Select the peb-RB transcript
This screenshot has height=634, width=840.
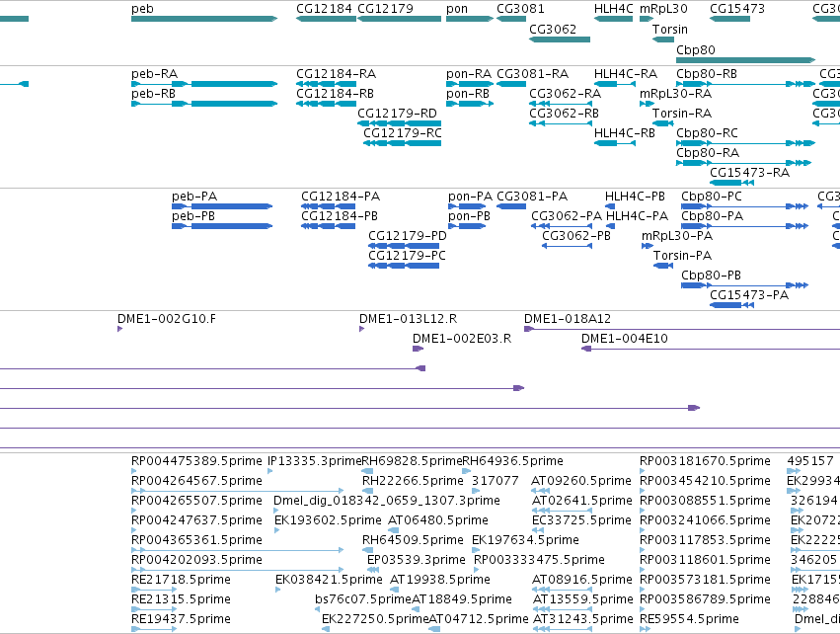[x=204, y=104]
